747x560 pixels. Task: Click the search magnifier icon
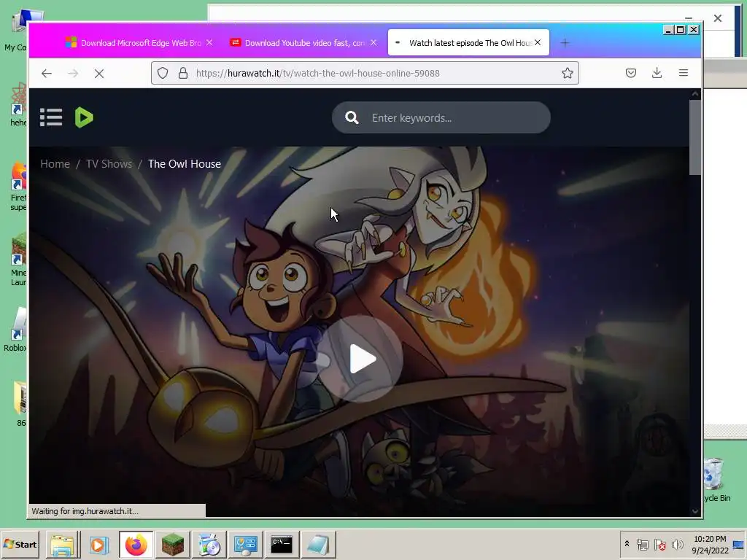coord(352,117)
